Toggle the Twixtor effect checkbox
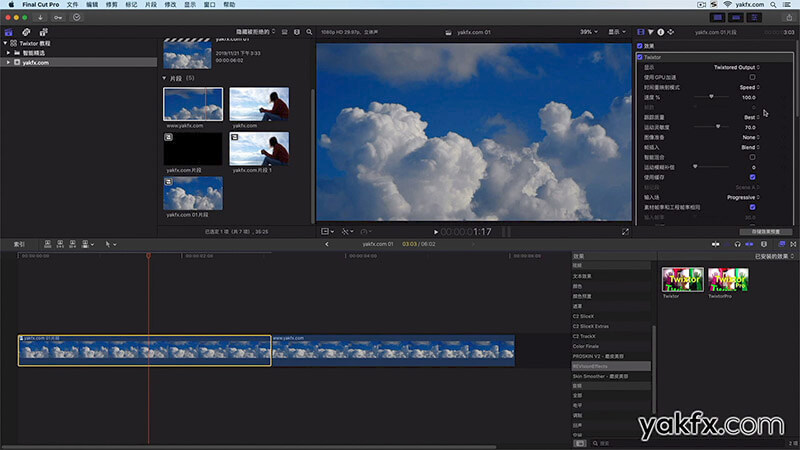The width and height of the screenshot is (800, 450). (640, 57)
